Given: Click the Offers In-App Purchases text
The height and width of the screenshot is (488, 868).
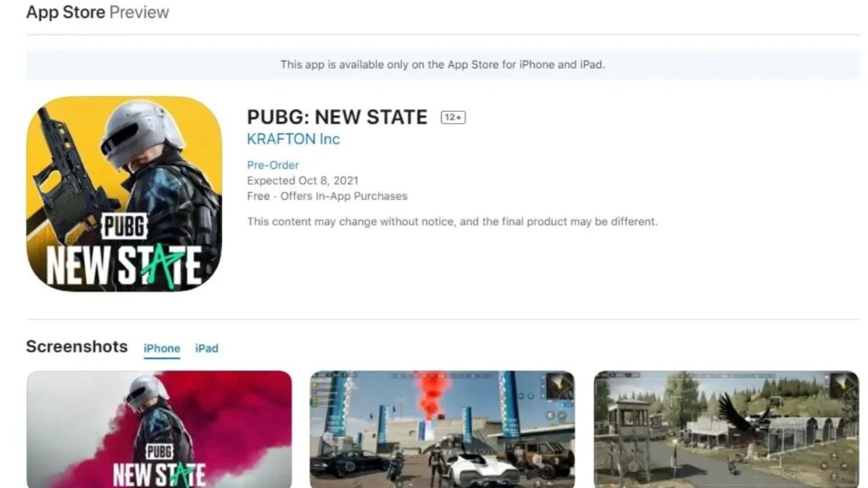Looking at the screenshot, I should click(344, 197).
